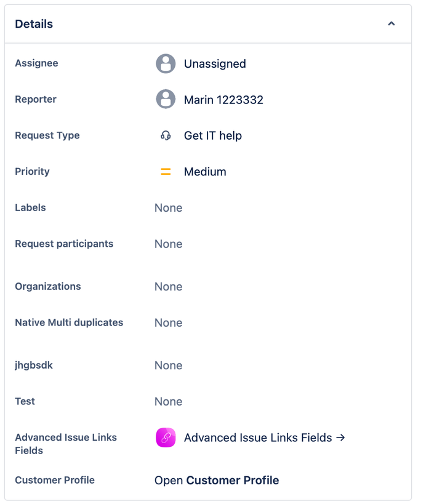Change the priority value Medium

205,172
